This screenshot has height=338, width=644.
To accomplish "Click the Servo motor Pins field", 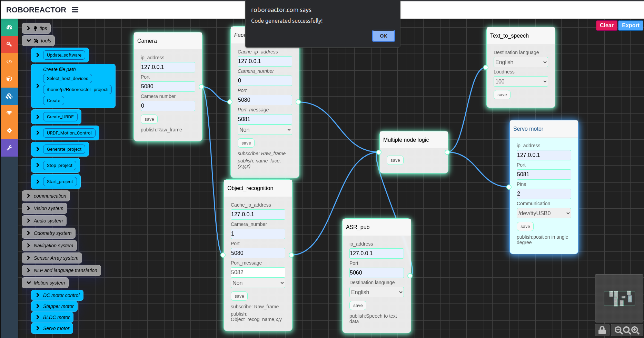I will tap(544, 194).
